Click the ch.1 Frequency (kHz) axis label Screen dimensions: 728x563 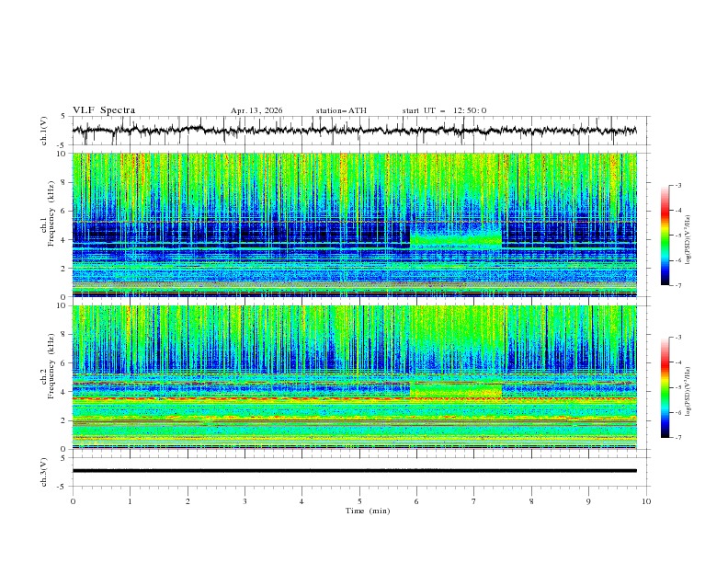tap(48, 214)
